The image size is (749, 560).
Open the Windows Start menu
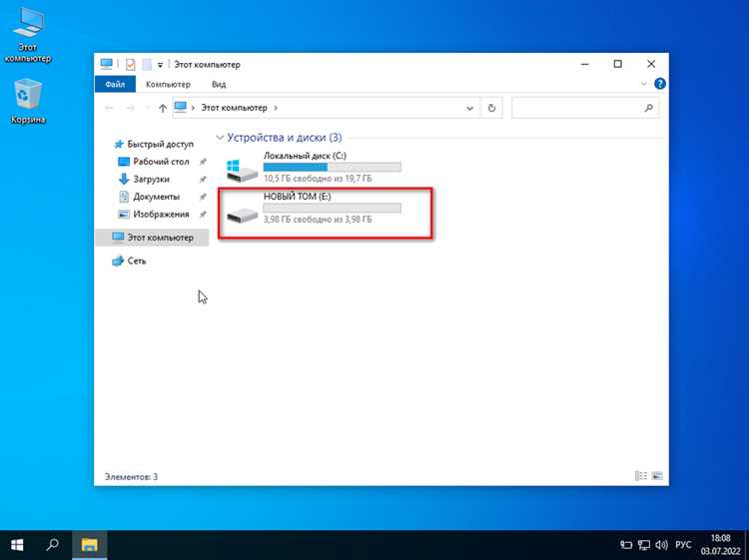coord(18,545)
